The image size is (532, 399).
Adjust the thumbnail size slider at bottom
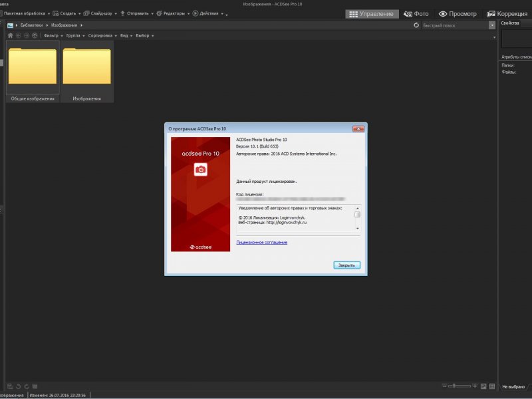(460, 386)
